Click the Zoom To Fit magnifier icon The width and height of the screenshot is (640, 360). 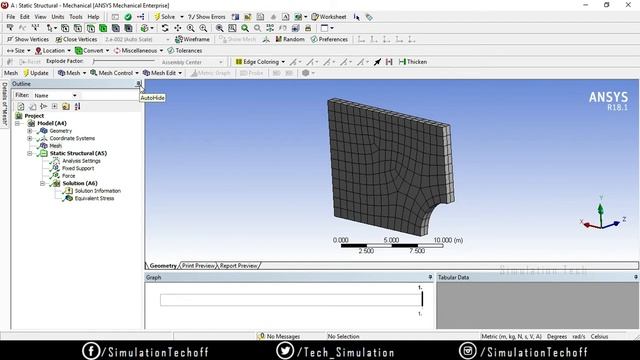pyautogui.click(x=220, y=28)
